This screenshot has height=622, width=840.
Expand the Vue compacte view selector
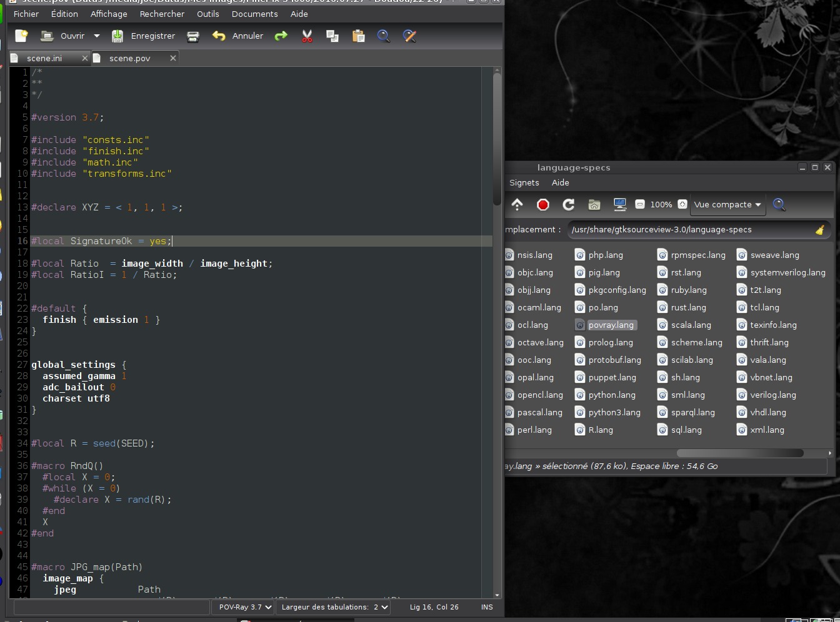click(727, 205)
